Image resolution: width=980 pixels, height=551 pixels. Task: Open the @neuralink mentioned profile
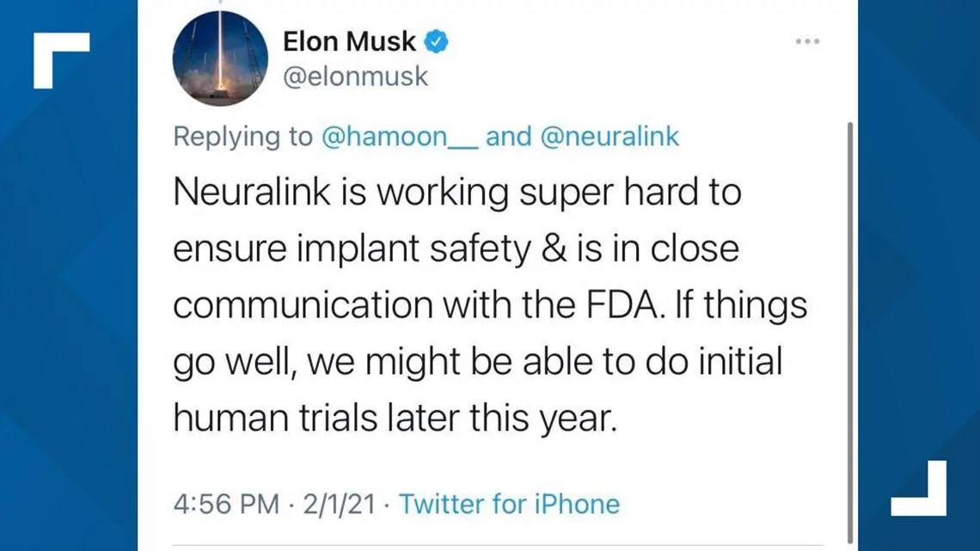[x=614, y=136]
